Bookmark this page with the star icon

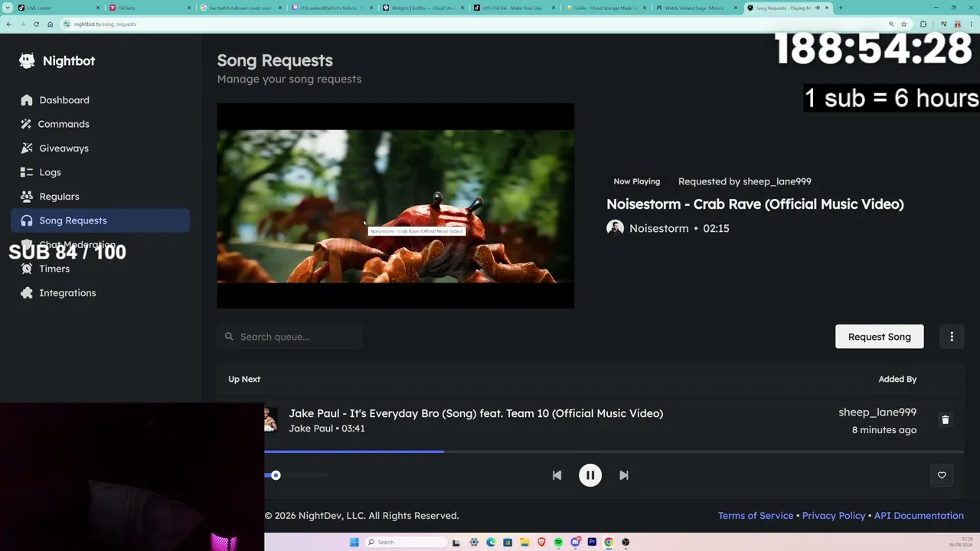click(x=903, y=24)
